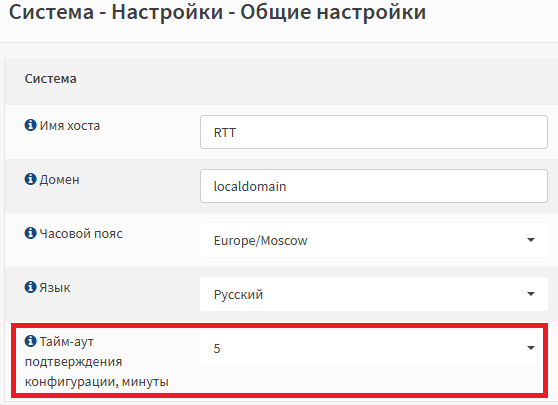Image resolution: width=558 pixels, height=405 pixels.
Task: Show help for Часовой пояс info icon
Action: click(x=30, y=233)
